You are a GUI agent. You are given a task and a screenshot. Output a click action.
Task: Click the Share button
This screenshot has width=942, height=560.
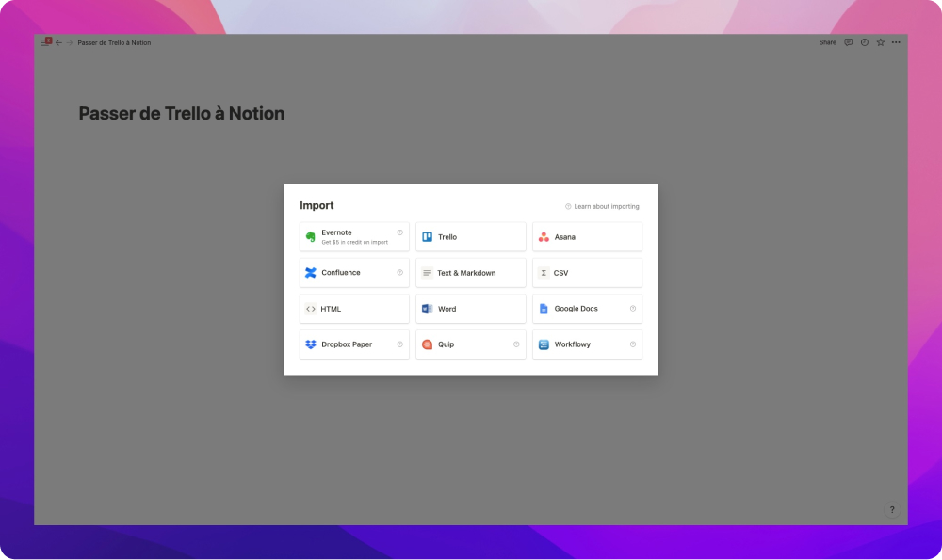(827, 42)
